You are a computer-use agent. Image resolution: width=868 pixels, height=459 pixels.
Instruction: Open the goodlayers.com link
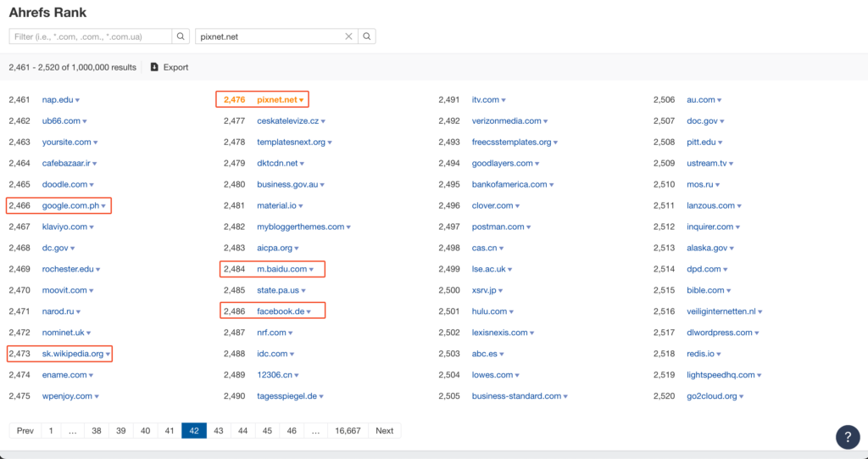pos(502,163)
